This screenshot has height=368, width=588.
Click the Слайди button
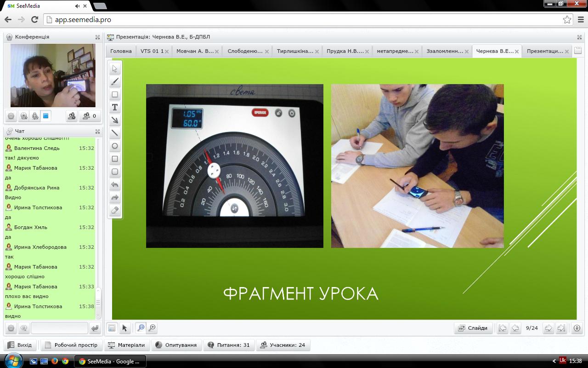click(x=473, y=328)
